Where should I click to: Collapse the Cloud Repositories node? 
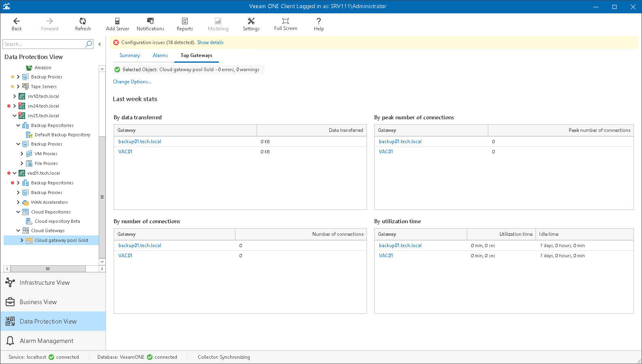pos(18,212)
